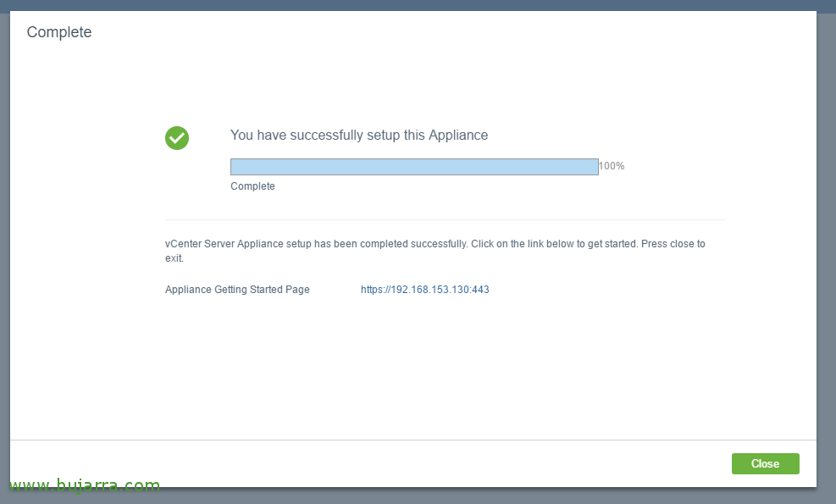Click the 'completed successfully' words in message

(413, 244)
